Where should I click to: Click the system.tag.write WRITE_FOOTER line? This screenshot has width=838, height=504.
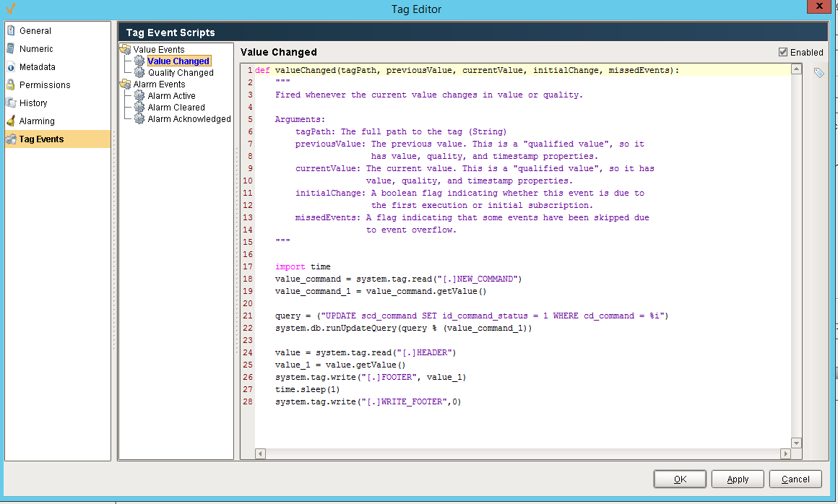click(x=368, y=401)
